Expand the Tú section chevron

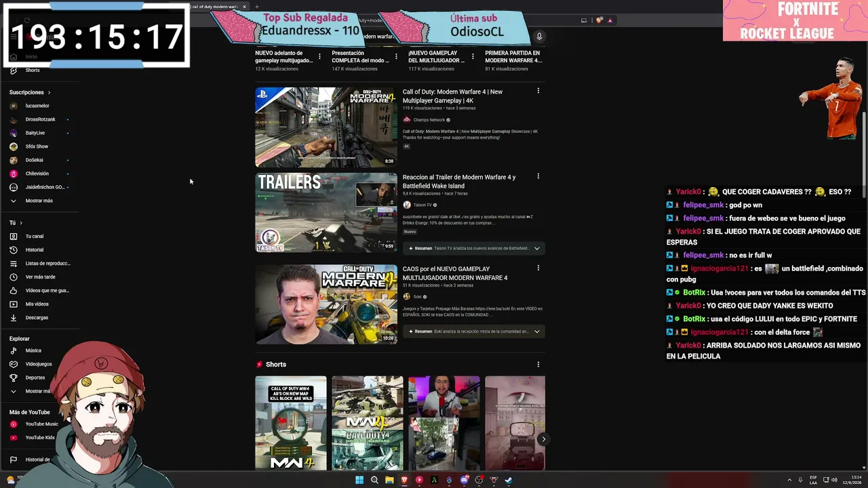point(20,223)
